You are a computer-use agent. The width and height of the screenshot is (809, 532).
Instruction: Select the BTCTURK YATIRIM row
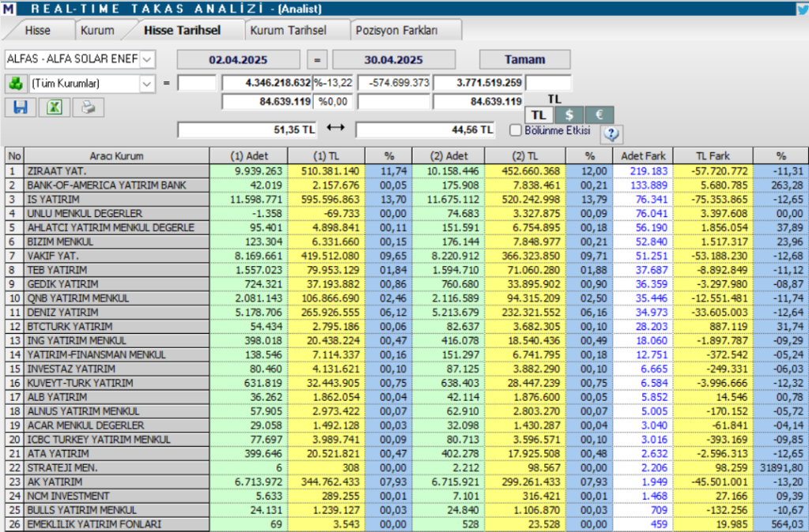pos(407,326)
